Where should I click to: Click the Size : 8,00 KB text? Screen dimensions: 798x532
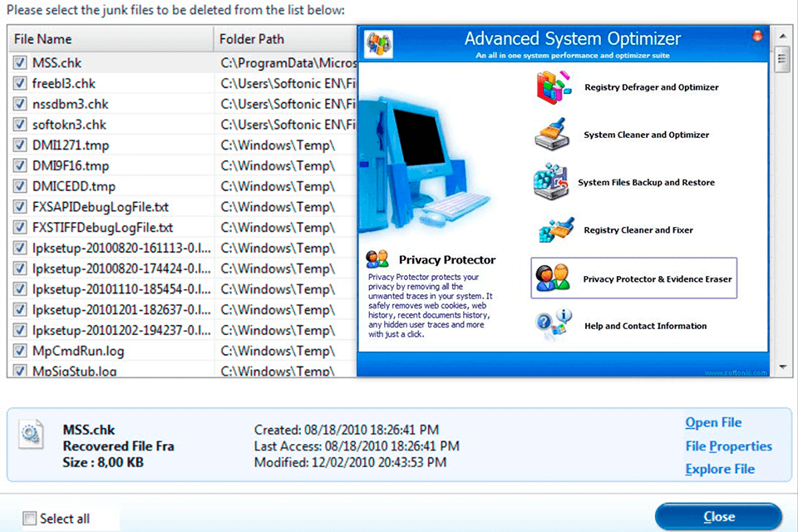[x=103, y=462]
